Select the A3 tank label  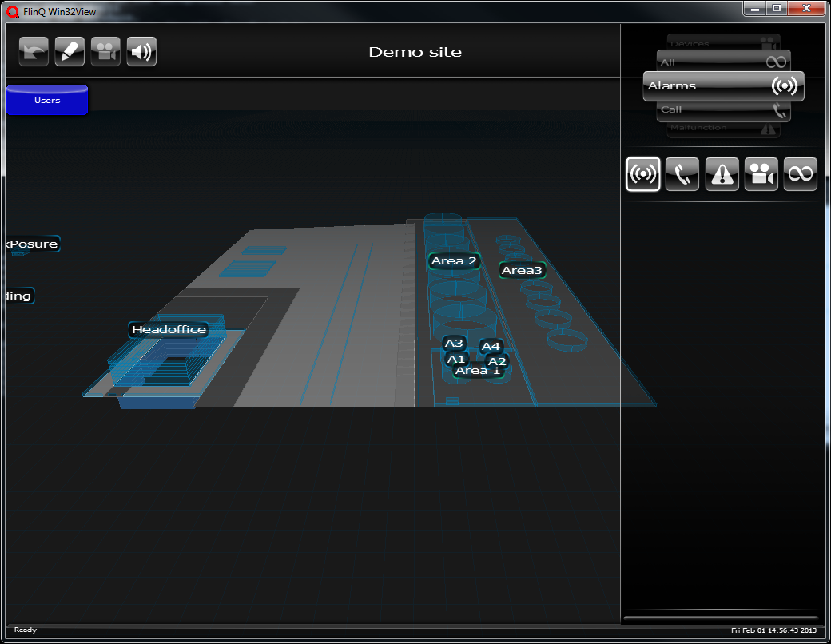click(454, 344)
